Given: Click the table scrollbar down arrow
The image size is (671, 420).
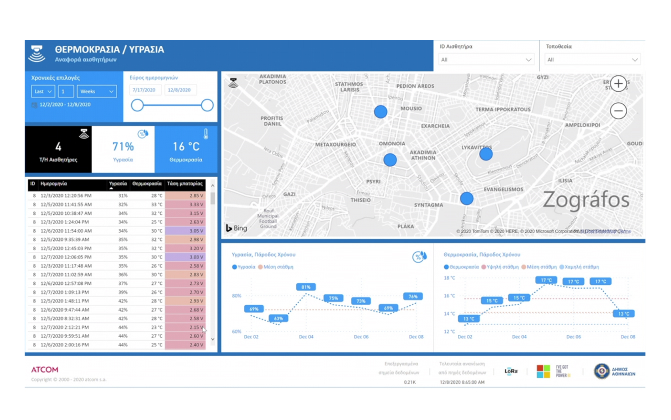Looking at the screenshot, I should point(212,339).
